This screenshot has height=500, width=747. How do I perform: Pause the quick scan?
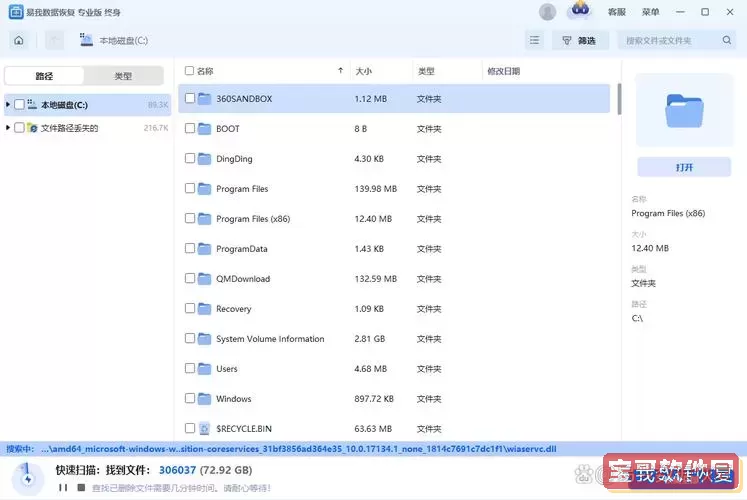point(63,488)
